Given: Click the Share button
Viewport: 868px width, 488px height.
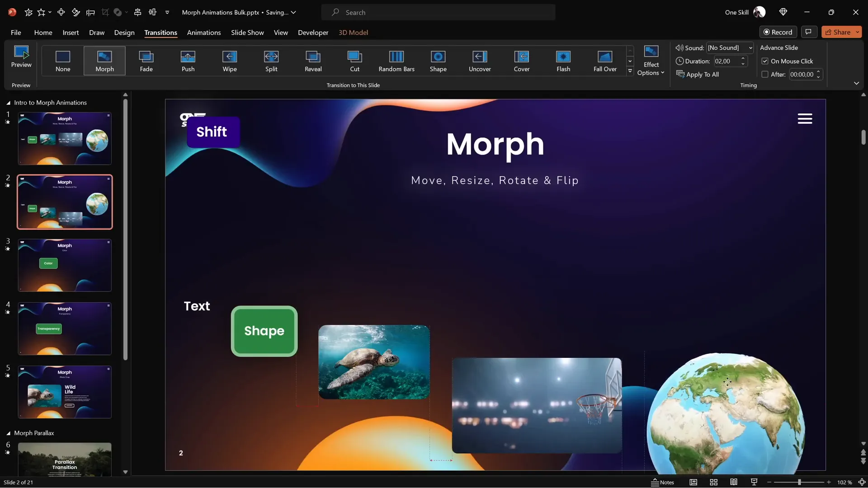Looking at the screenshot, I should (x=838, y=32).
